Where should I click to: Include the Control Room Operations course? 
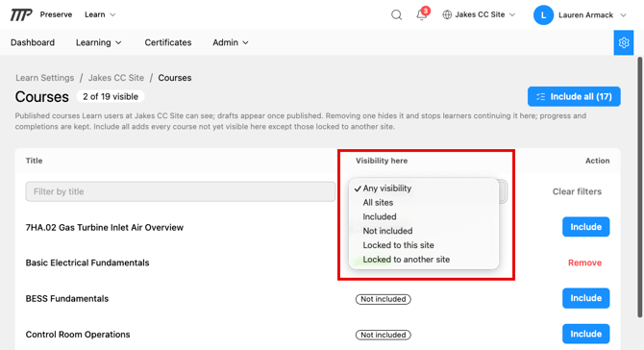click(585, 334)
